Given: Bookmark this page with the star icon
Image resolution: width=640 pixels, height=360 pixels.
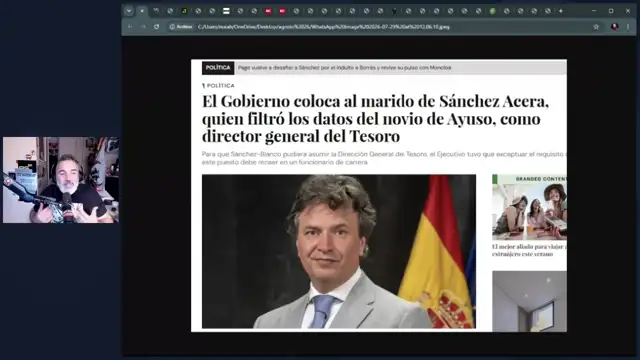Looking at the screenshot, I should 596,27.
